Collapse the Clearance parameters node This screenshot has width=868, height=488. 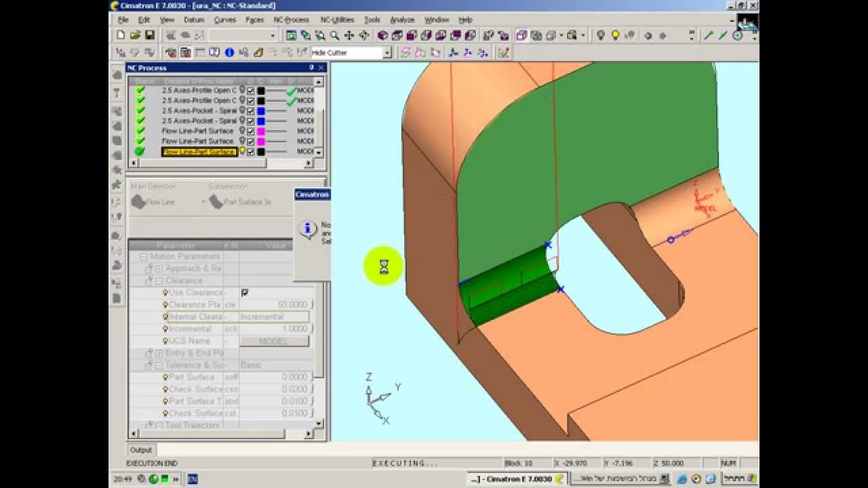point(159,281)
